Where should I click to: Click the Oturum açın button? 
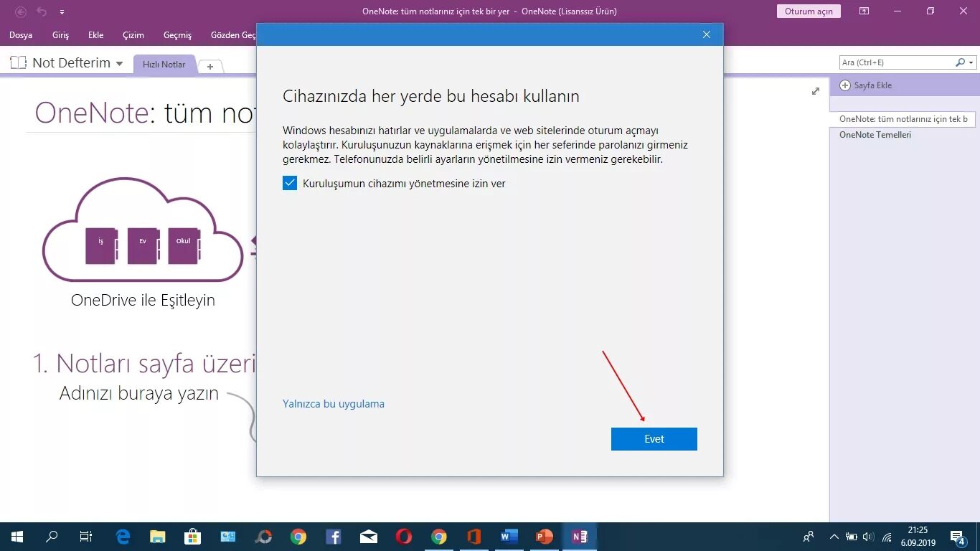(809, 11)
